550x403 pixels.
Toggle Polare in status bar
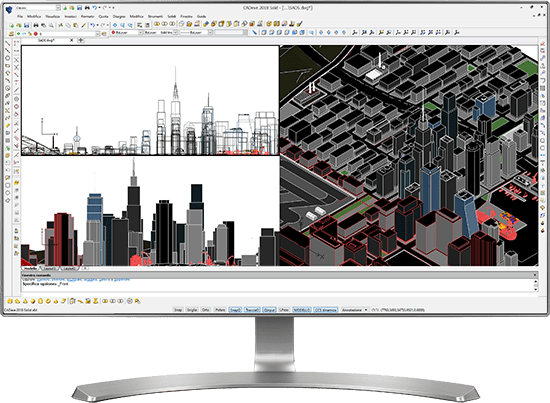pos(220,310)
